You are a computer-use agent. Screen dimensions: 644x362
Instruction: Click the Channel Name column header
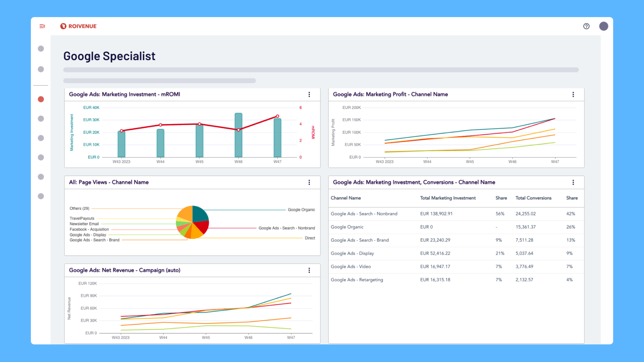point(346,198)
